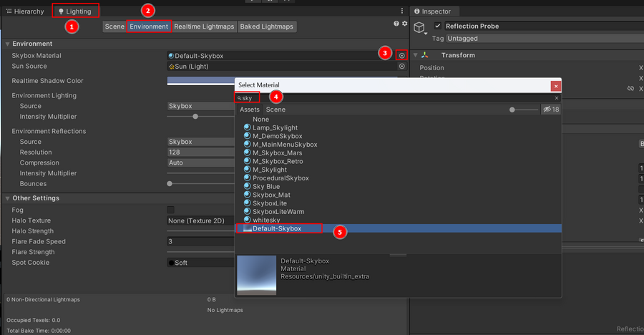This screenshot has width=644, height=335.
Task: Adjust Environment Lighting Intensity Multiplier slider
Action: tap(195, 117)
